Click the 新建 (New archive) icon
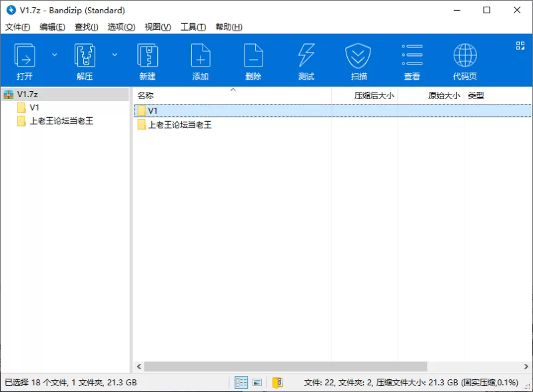Viewport: 533px width, 392px height. point(147,61)
